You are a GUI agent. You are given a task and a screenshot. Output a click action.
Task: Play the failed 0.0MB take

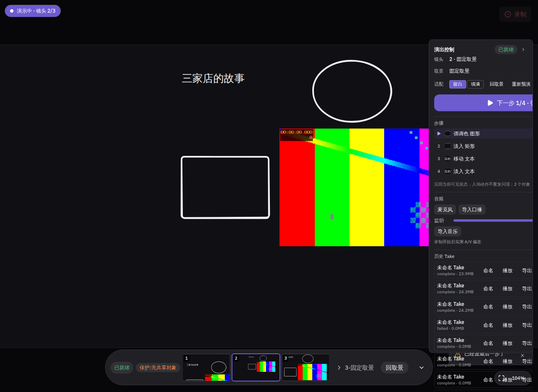(x=508, y=325)
